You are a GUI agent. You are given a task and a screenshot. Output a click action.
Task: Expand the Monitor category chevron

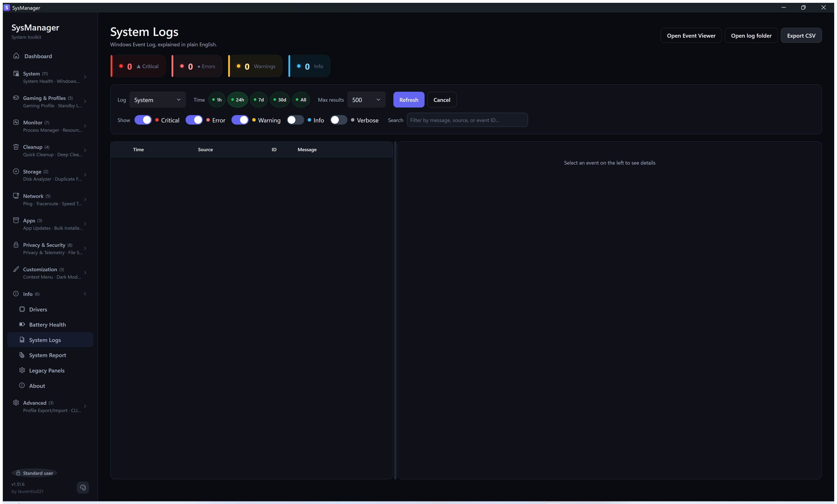(85, 126)
